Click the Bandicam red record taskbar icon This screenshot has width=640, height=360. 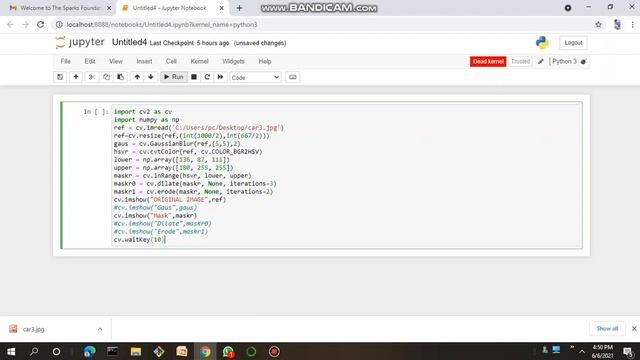pos(274,351)
